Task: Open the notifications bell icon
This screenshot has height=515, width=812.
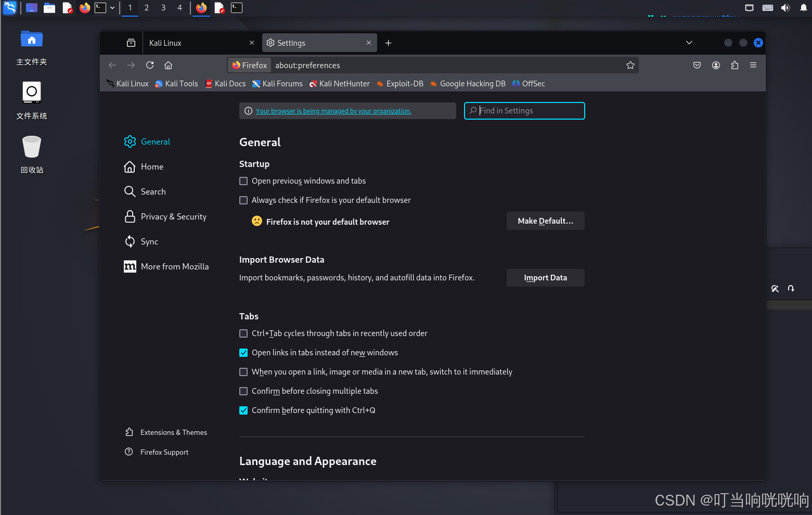Action: [804, 8]
